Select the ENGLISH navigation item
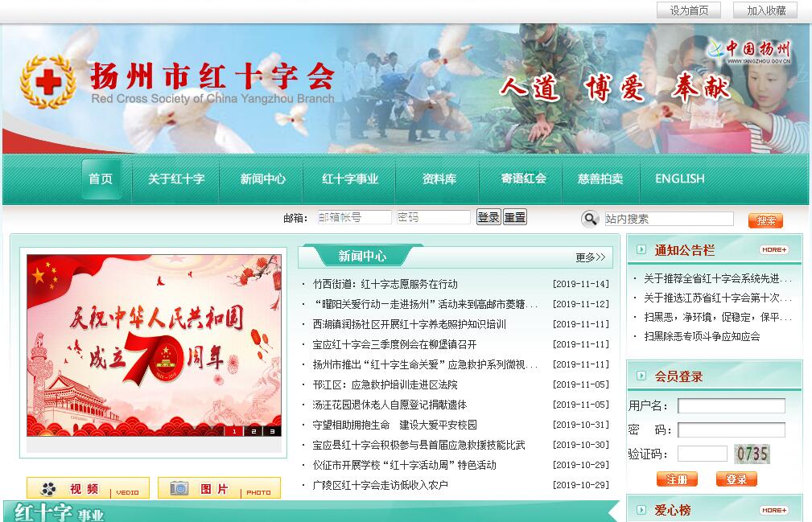The image size is (812, 522). tap(679, 179)
